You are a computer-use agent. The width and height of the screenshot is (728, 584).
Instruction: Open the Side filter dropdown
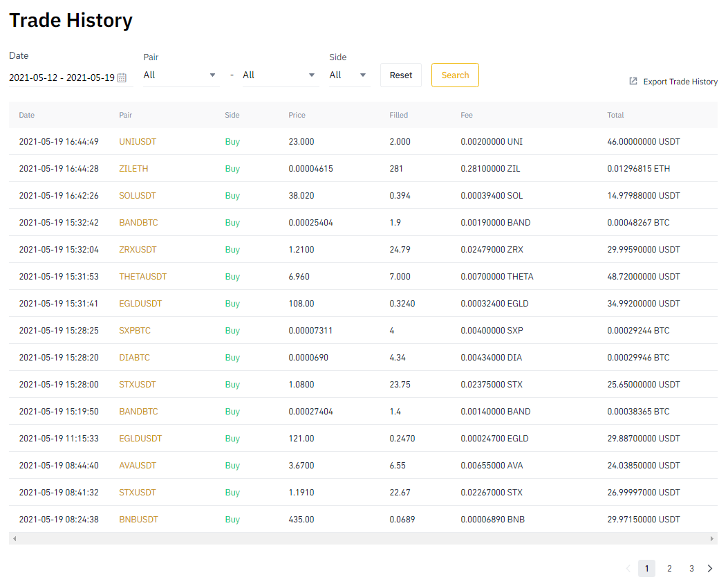pyautogui.click(x=349, y=75)
